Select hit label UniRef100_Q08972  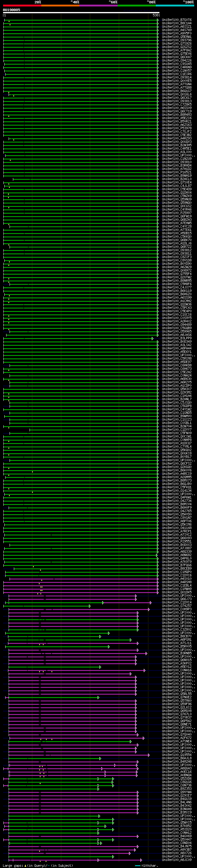pos(177,270)
